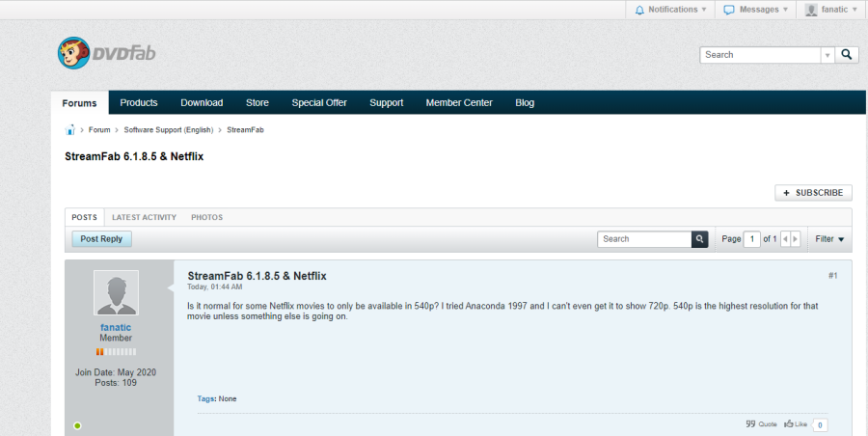The image size is (868, 436).
Task: Go to previous page arrow
Action: [785, 239]
